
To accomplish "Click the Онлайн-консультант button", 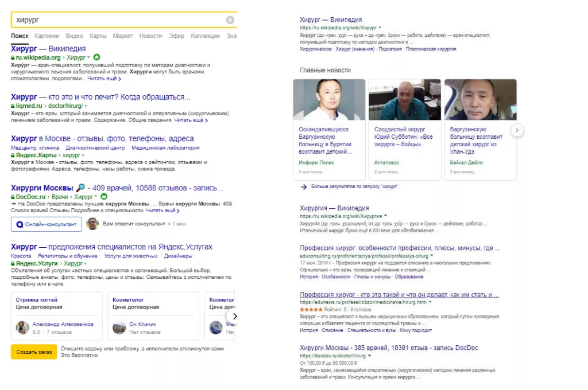I will click(x=47, y=224).
